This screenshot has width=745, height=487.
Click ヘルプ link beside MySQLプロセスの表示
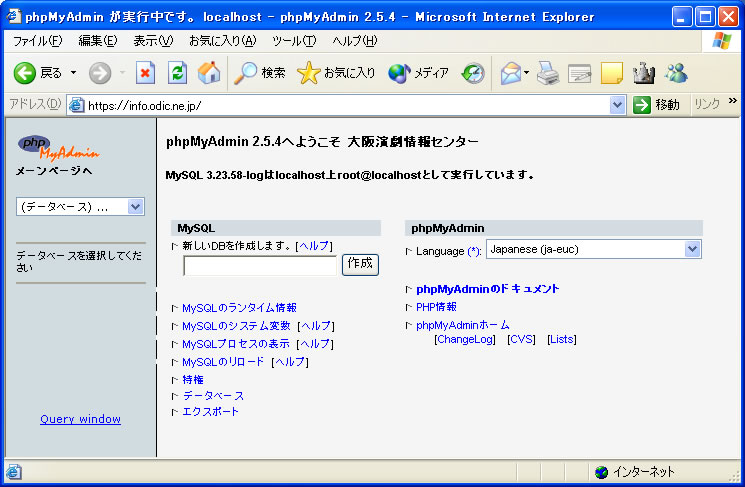(x=315, y=344)
